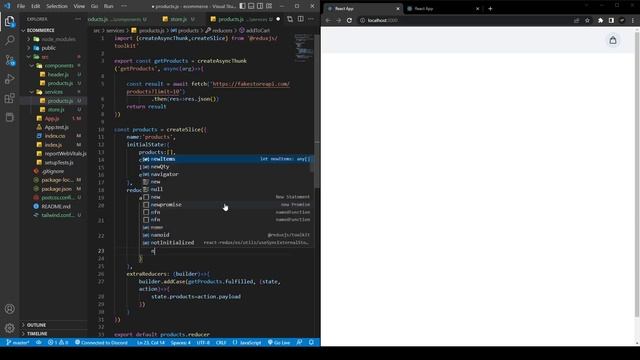Open the Manage gear icon
640x360 pixels.
[10, 327]
